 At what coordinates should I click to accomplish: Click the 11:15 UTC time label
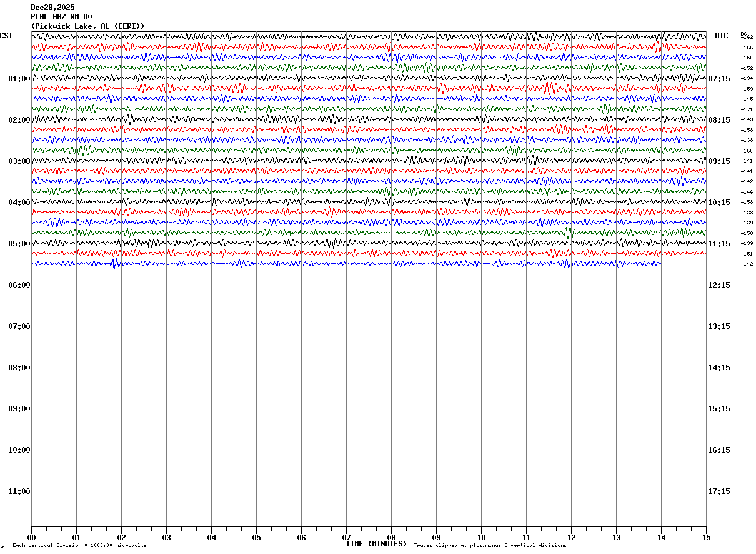[719, 244]
